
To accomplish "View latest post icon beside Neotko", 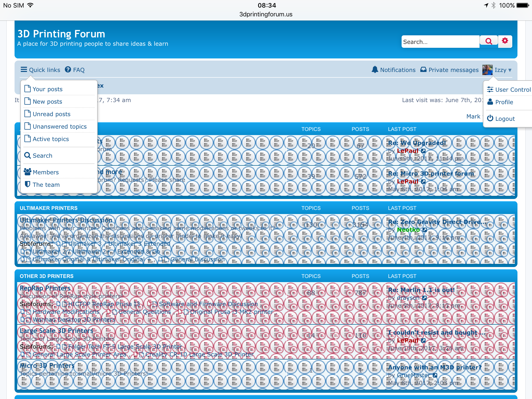I will (x=424, y=230).
